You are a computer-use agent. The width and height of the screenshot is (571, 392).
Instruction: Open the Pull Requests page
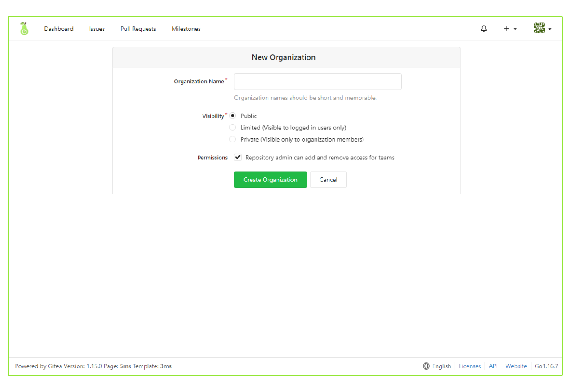(138, 29)
